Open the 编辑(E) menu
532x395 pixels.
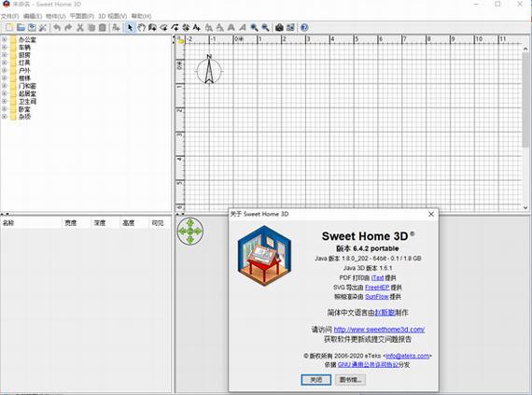(x=33, y=16)
